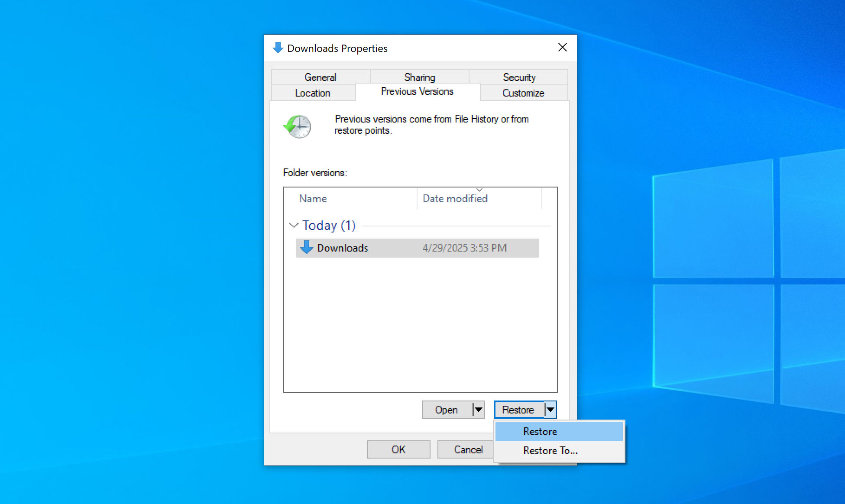The height and width of the screenshot is (504, 845).
Task: Select the Downloads folder version row
Action: (x=418, y=248)
